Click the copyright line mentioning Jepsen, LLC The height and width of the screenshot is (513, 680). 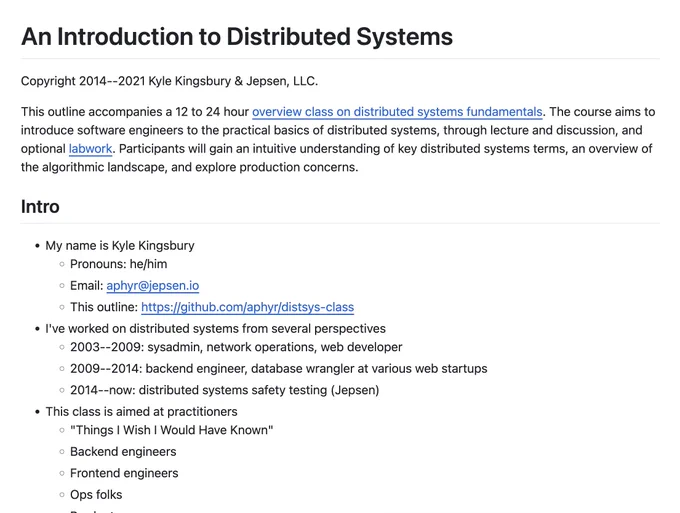tap(170, 81)
